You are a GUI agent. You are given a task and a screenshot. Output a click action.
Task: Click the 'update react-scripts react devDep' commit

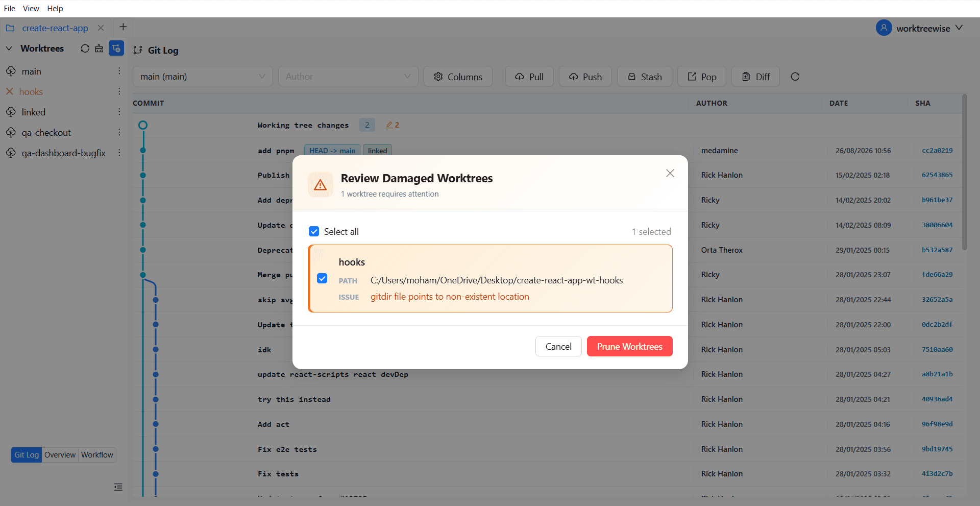tap(333, 374)
